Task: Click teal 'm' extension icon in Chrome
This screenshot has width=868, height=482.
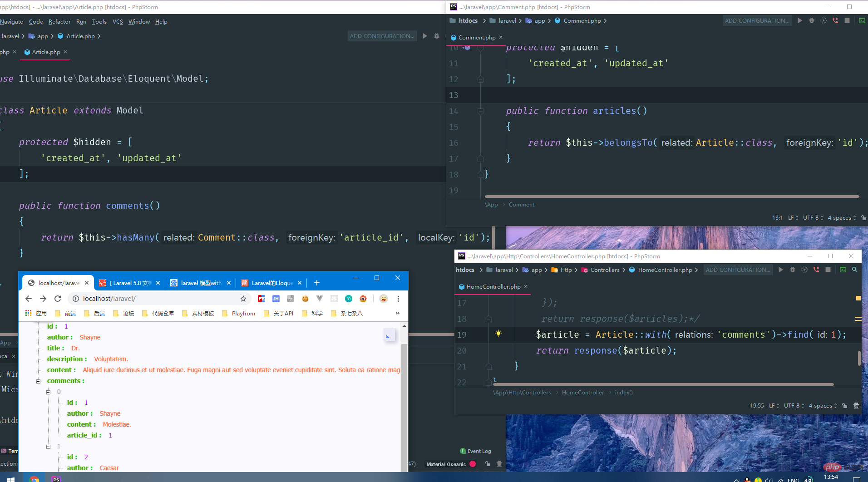Action: (x=349, y=299)
